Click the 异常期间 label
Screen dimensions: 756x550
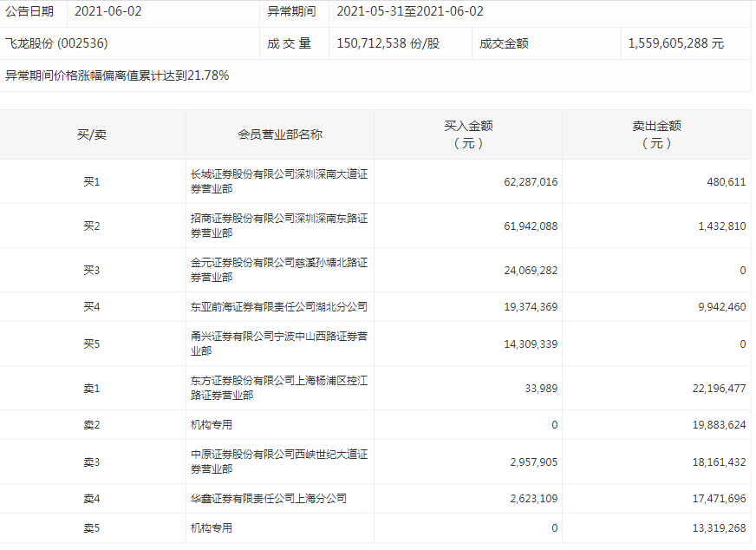coord(291,11)
